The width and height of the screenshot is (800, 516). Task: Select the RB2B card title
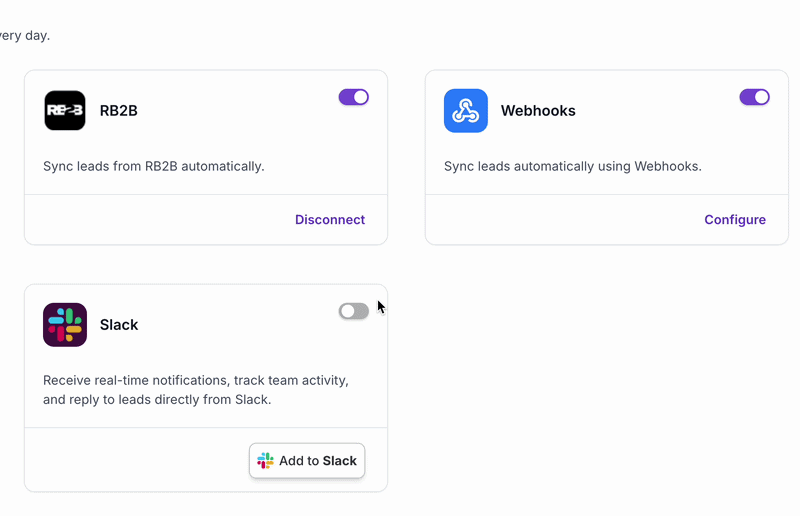point(118,111)
